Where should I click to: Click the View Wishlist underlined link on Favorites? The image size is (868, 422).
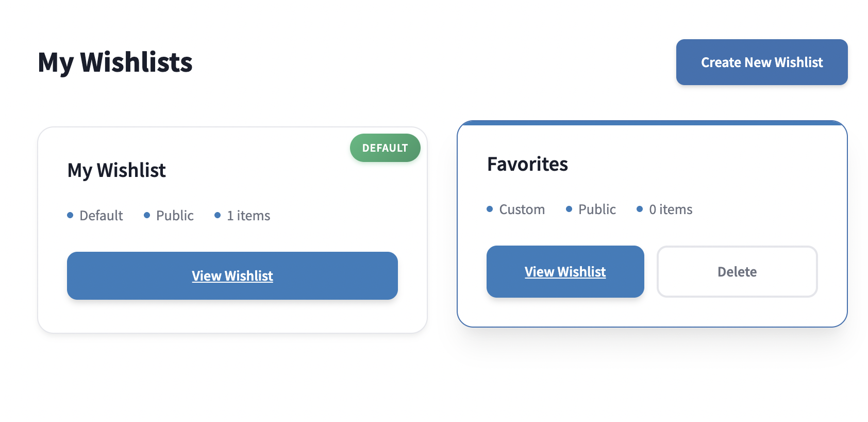[565, 271]
